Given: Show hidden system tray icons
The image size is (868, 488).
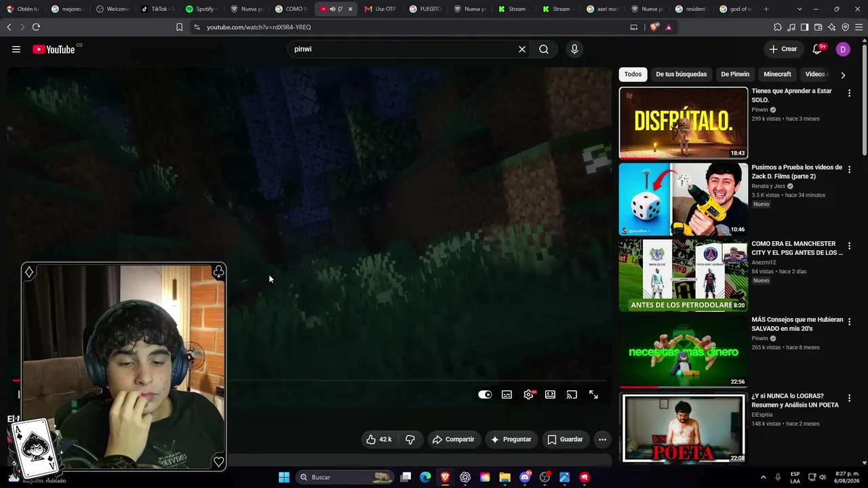Looking at the screenshot, I should 763,477.
